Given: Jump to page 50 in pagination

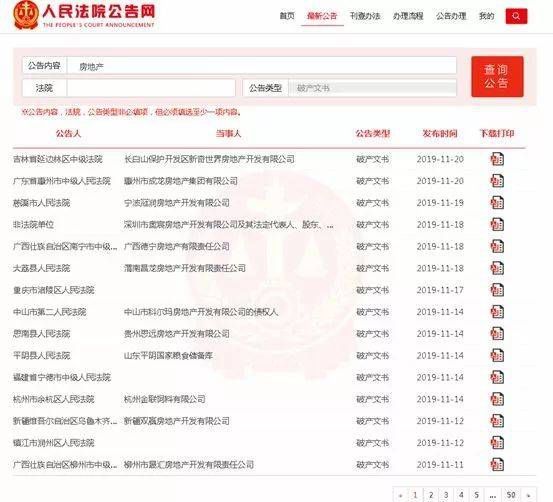Looking at the screenshot, I should [x=511, y=495].
